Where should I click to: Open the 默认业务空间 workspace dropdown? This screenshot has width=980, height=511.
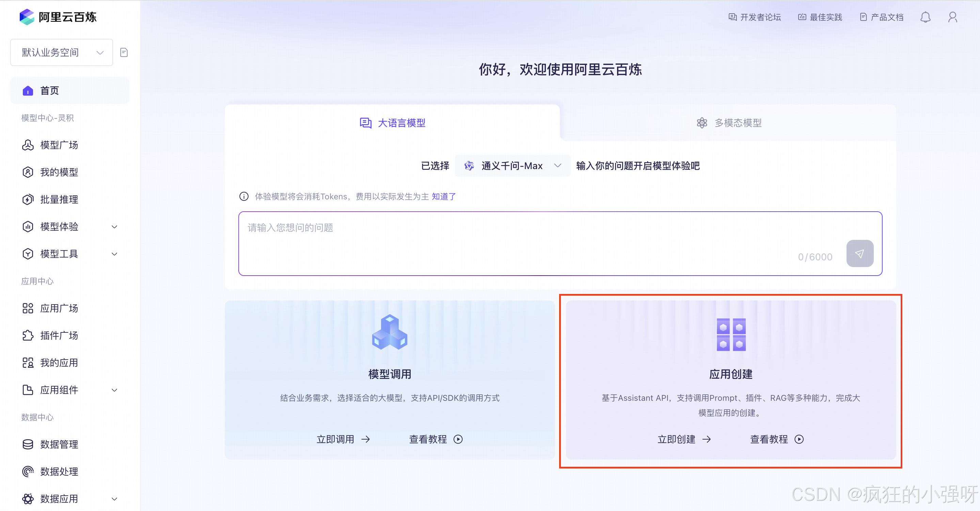coord(62,52)
